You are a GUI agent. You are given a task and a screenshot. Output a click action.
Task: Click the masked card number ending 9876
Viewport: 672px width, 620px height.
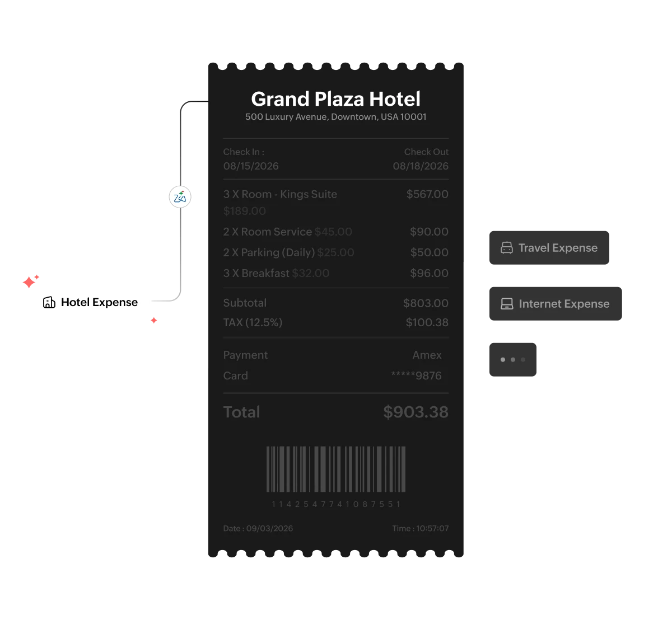[x=416, y=376]
